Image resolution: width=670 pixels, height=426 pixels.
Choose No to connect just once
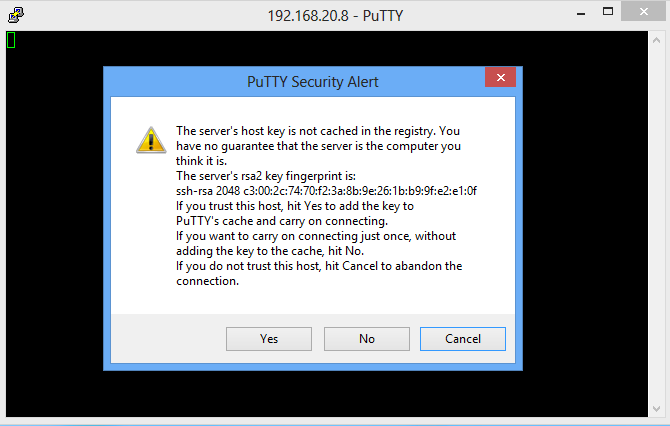pos(367,339)
